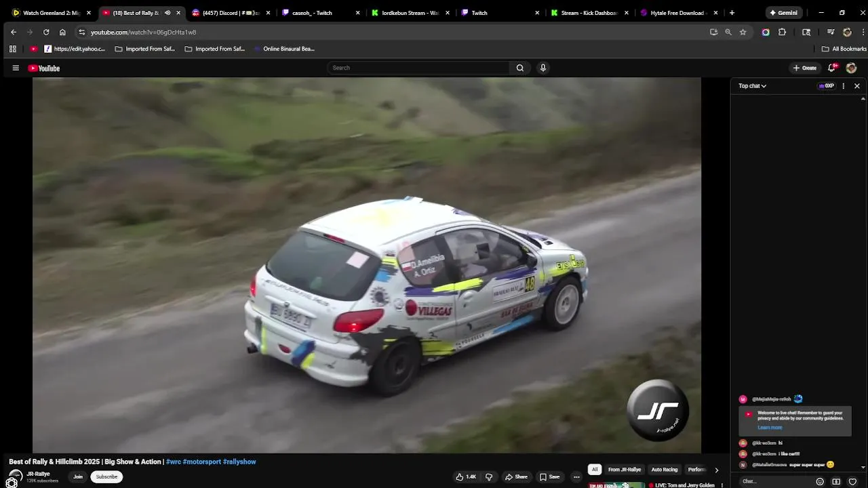Open the tab search side panel icon
The height and width of the screenshot is (488, 868).
coord(806,32)
